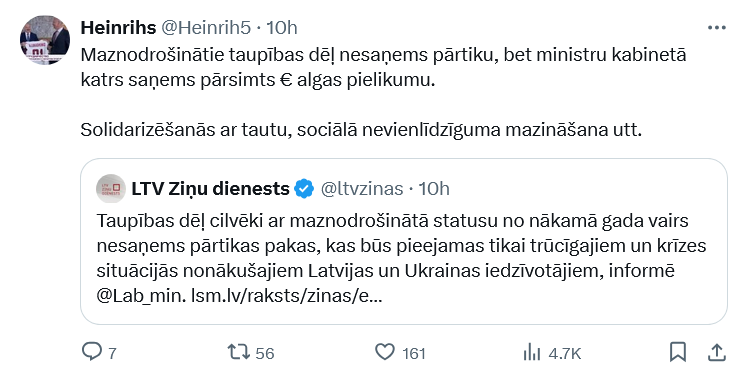Follow the @Lab_min mention
Image resolution: width=748 pixels, height=380 pixels.
[141, 296]
